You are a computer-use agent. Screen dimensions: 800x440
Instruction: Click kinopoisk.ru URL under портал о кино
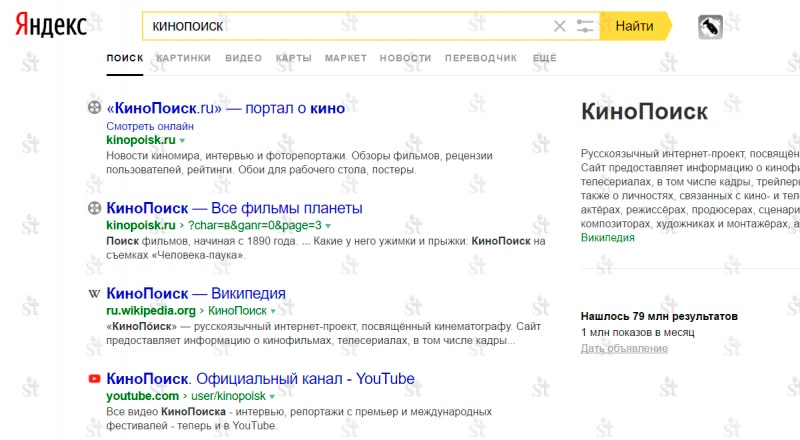[141, 140]
